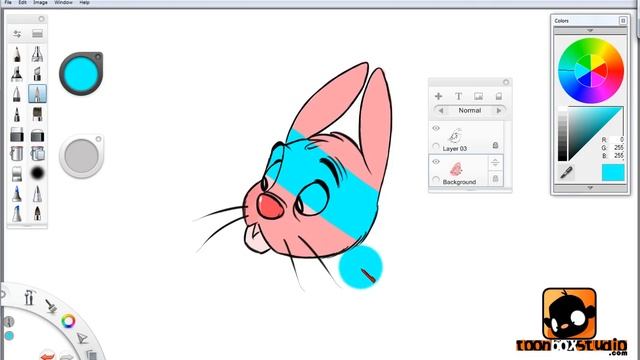
Task: Select the multi-layer flood fill bucket tool
Action: pyautogui.click(x=37, y=153)
